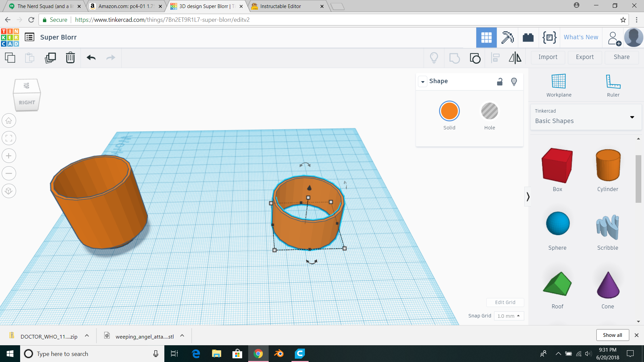Viewport: 644px width, 362px height.
Task: Open the user profile avatar
Action: point(633,37)
